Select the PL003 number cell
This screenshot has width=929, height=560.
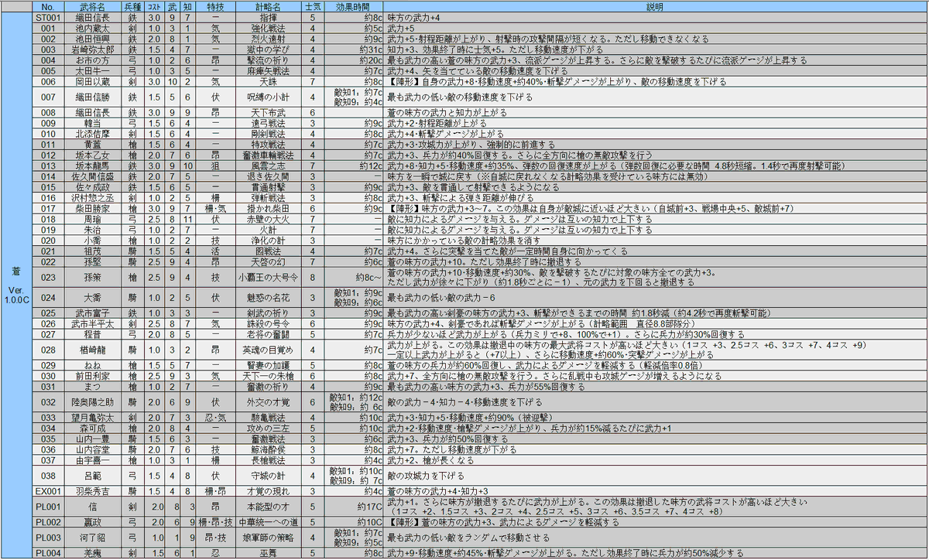coord(48,538)
